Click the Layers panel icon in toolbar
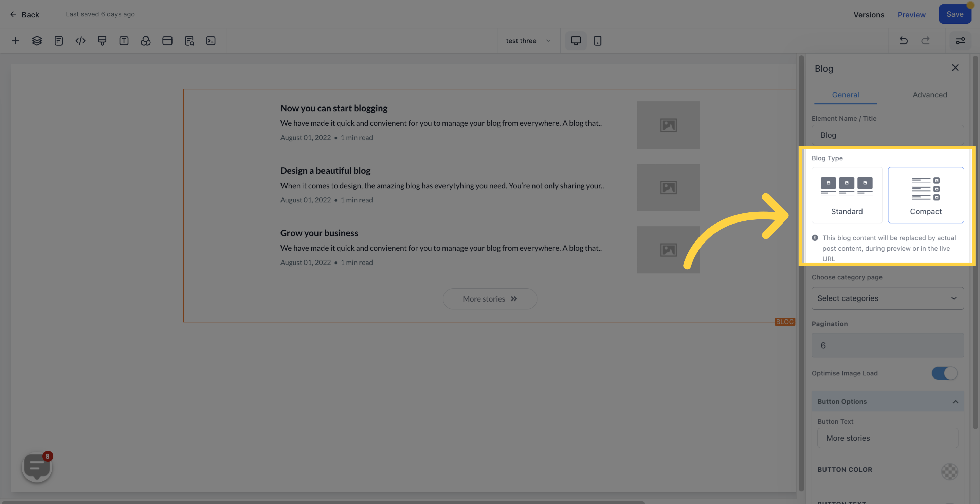Image resolution: width=980 pixels, height=504 pixels. (36, 40)
